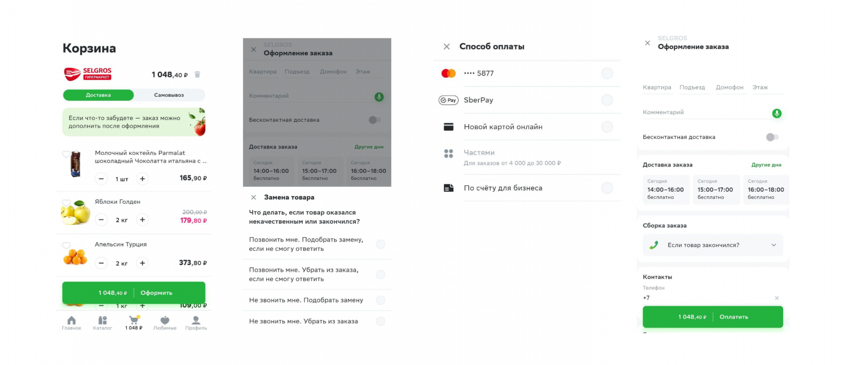The image size is (868, 365).
Task: Close the Замена товара sheet
Action: point(253,197)
